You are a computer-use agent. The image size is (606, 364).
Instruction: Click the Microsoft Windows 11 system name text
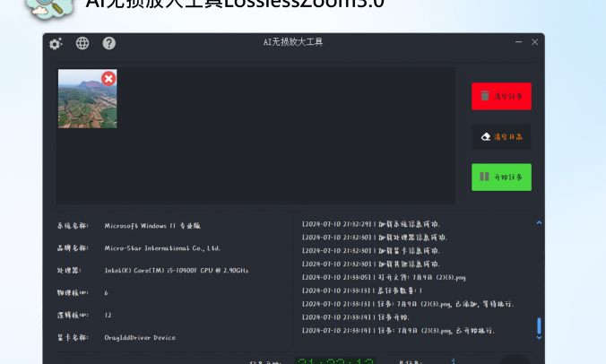point(152,226)
